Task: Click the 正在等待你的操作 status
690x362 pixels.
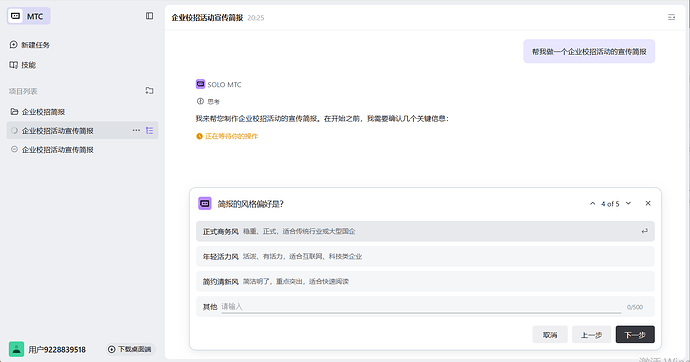Action: (227, 136)
